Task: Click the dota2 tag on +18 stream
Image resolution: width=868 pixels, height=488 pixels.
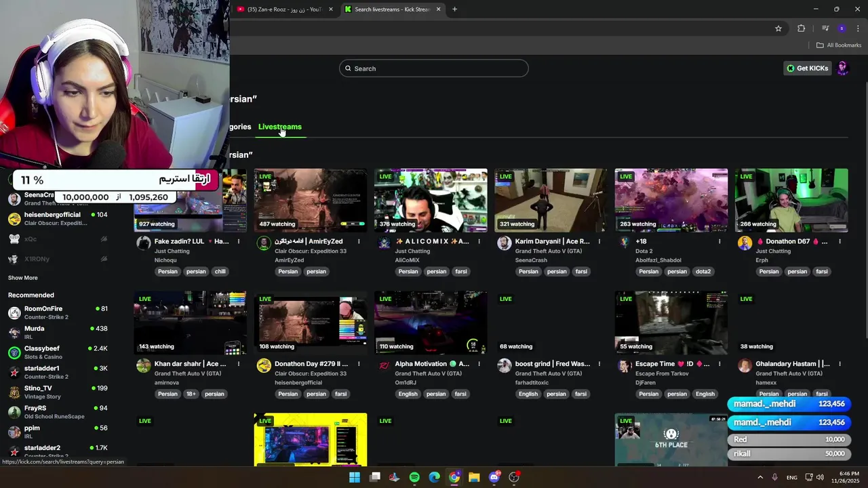Action: click(703, 272)
